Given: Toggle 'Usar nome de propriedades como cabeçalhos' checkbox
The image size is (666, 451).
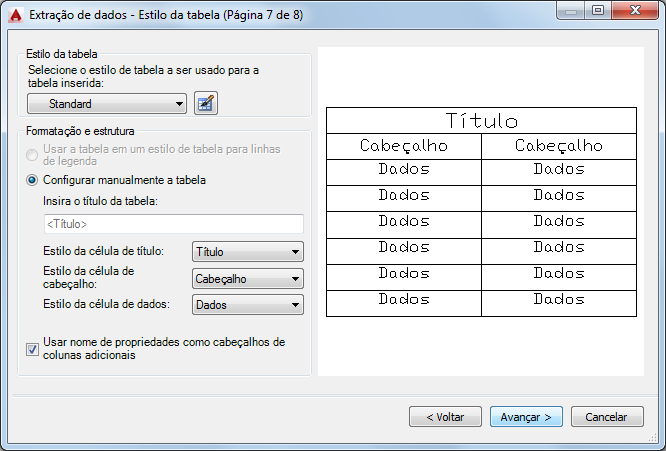Looking at the screenshot, I should (x=33, y=349).
